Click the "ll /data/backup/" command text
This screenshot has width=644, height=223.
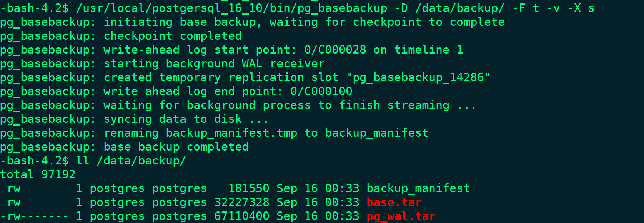131,161
